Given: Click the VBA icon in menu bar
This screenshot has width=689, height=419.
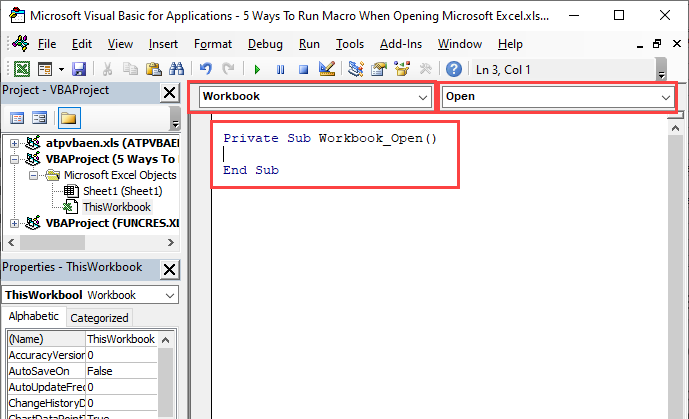Looking at the screenshot, I should pos(21,43).
